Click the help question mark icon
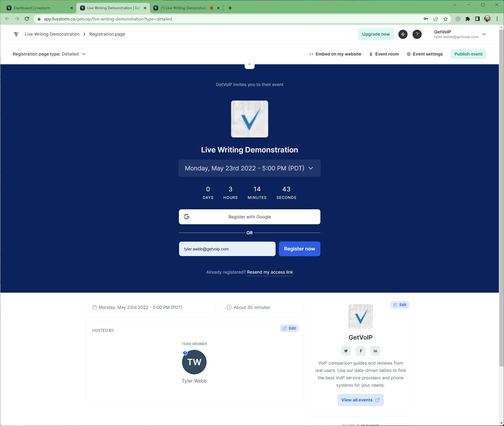The width and height of the screenshot is (504, 426). pos(417,34)
